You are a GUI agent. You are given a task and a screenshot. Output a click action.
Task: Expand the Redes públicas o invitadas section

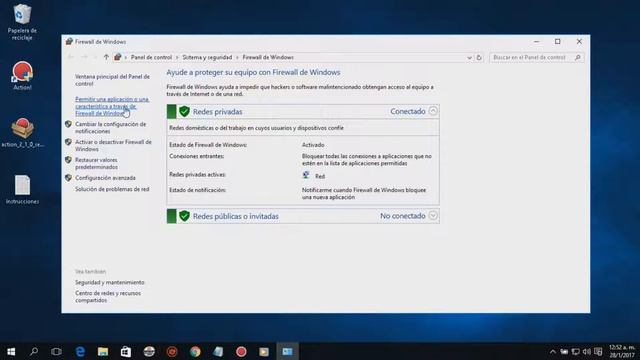(433, 216)
